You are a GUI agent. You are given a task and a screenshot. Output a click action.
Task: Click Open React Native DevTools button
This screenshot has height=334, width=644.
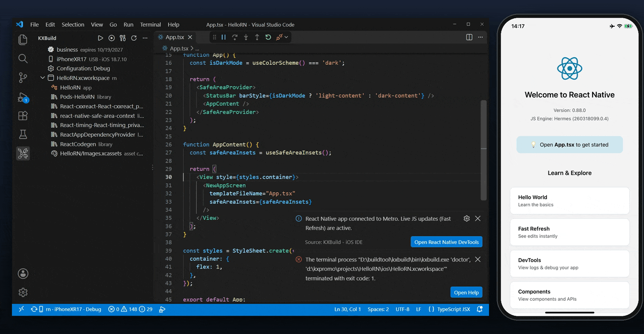[x=446, y=242]
